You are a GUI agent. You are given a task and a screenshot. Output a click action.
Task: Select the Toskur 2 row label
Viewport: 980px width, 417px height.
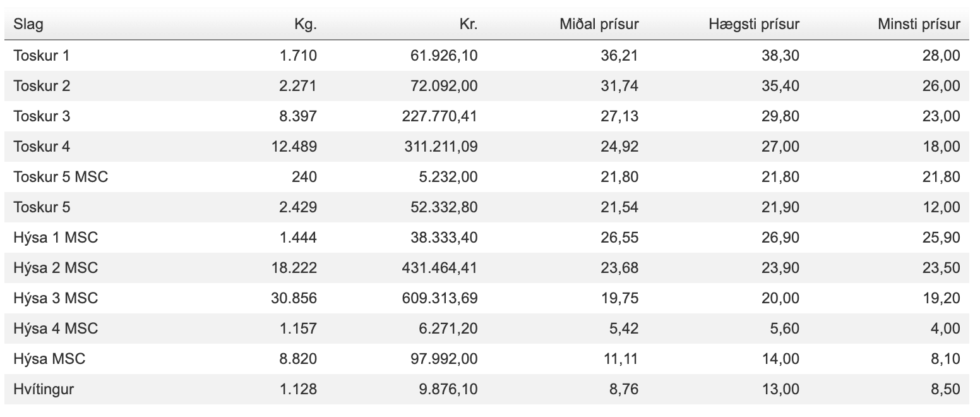click(x=42, y=86)
